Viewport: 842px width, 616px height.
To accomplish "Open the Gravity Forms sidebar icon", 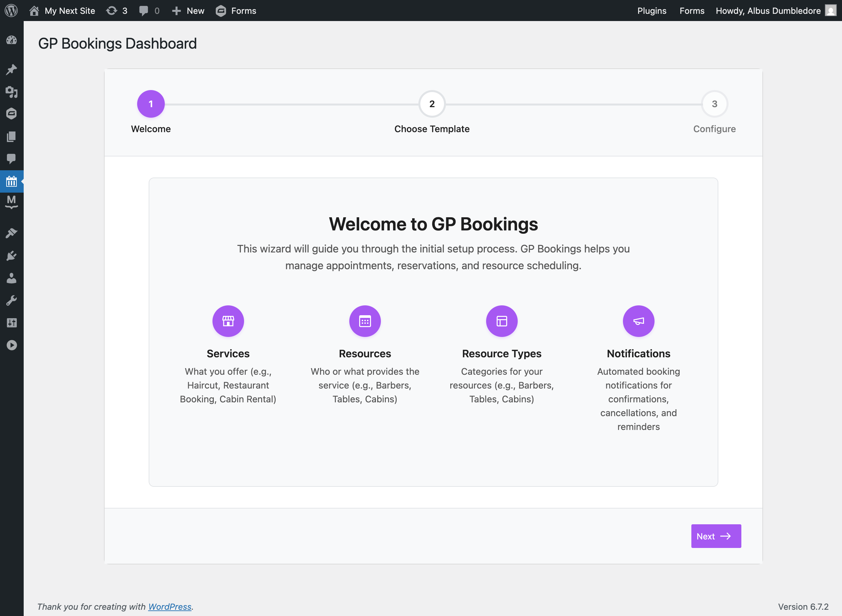I will click(12, 114).
